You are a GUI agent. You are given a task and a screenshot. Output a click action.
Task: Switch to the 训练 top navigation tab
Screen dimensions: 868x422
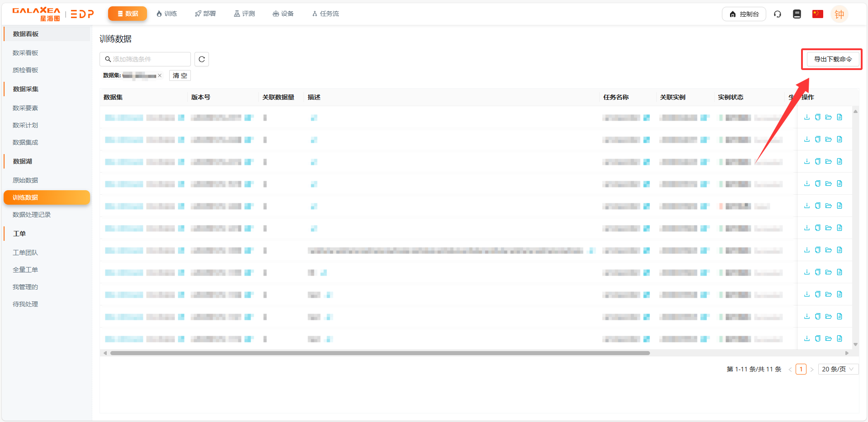tap(166, 14)
